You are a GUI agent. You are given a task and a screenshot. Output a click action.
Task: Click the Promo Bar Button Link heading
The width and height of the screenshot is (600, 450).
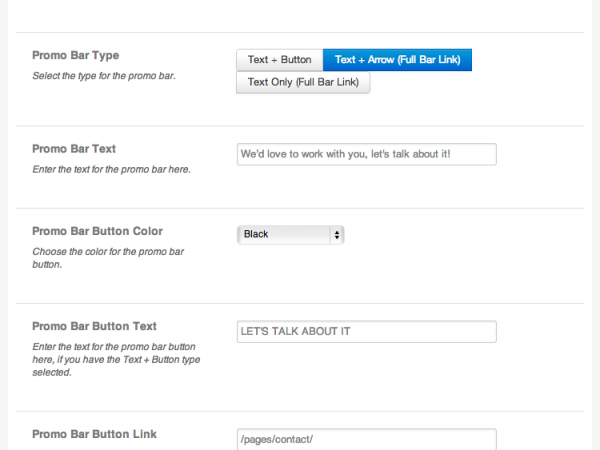click(x=95, y=434)
